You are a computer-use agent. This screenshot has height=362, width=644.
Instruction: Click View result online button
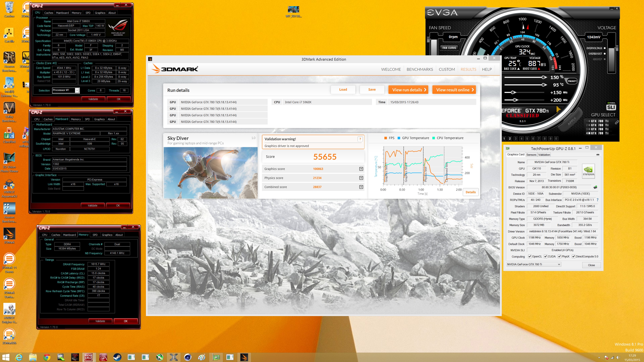(454, 90)
